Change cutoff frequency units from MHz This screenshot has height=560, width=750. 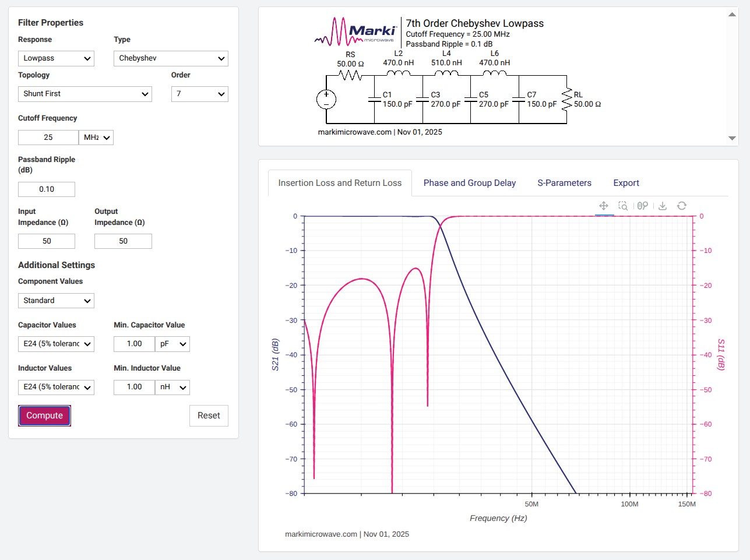click(96, 138)
